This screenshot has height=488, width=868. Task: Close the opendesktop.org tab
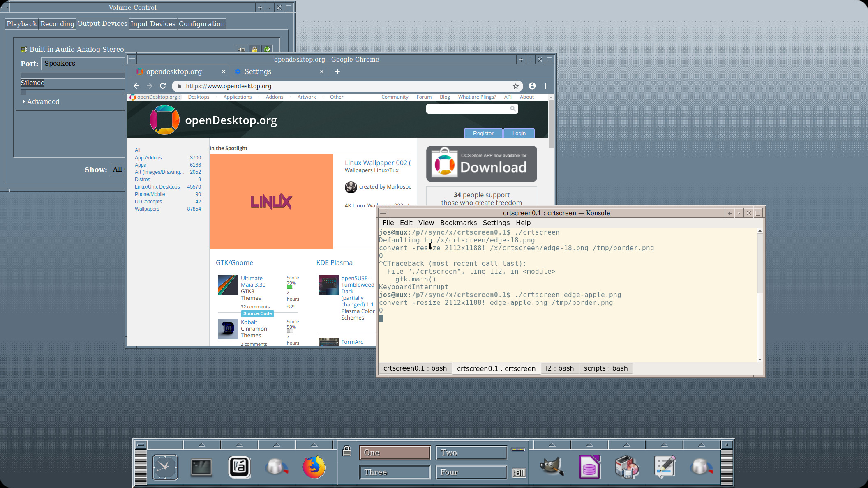click(x=224, y=71)
